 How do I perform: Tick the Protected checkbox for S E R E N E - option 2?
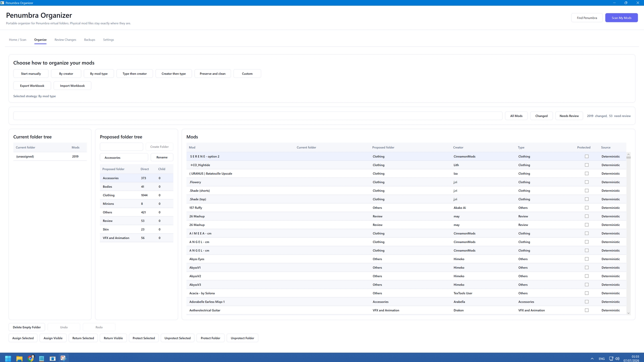click(587, 157)
